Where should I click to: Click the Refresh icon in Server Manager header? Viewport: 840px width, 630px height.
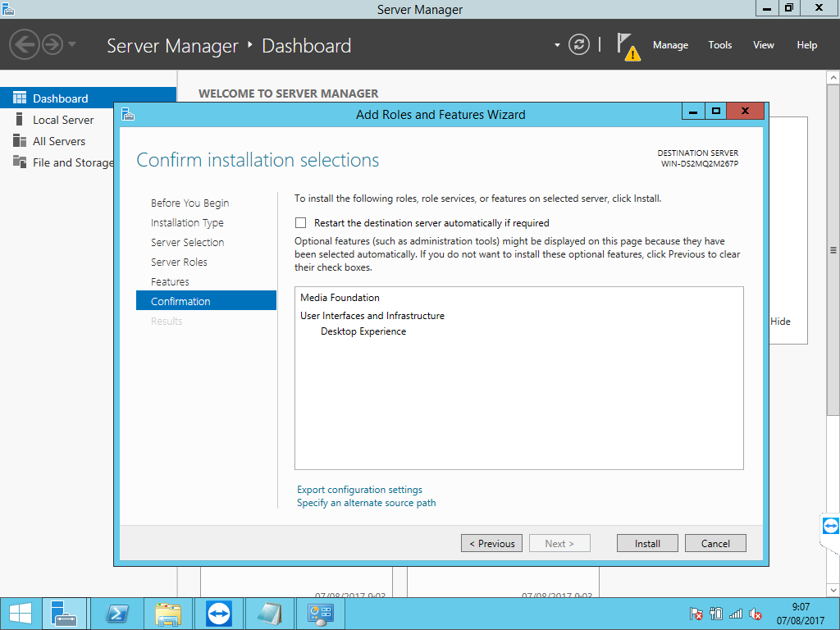[x=578, y=44]
